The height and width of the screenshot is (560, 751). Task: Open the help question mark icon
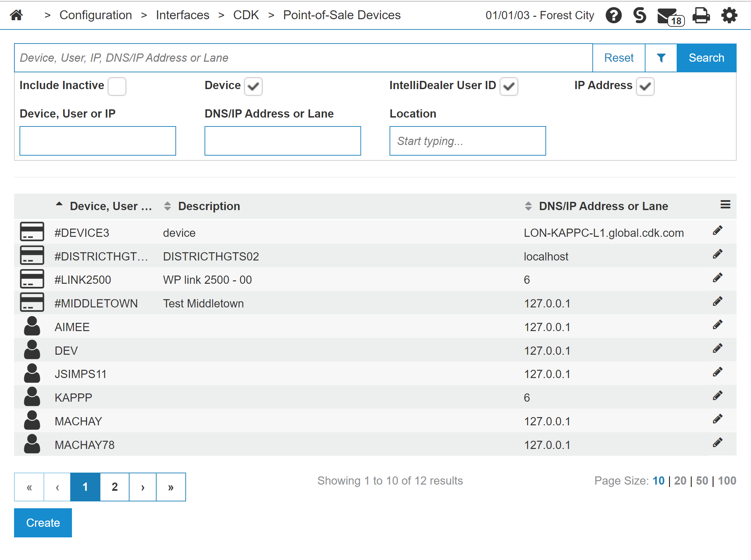pyautogui.click(x=613, y=15)
